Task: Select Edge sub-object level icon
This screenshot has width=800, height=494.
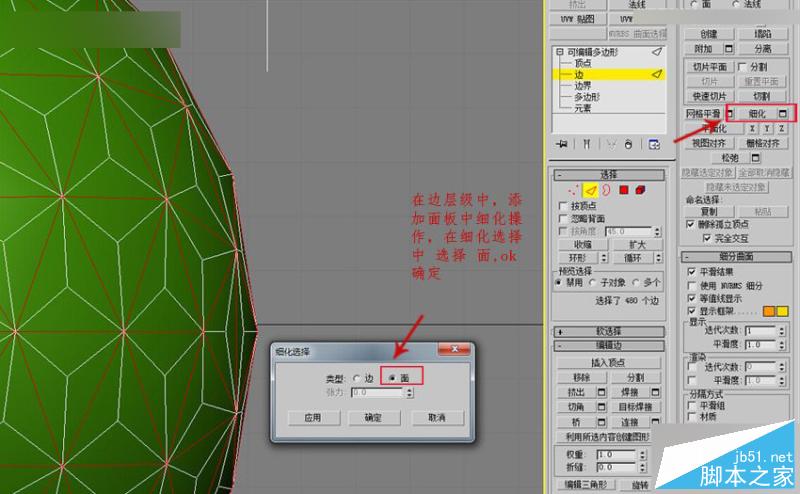Action: click(590, 190)
